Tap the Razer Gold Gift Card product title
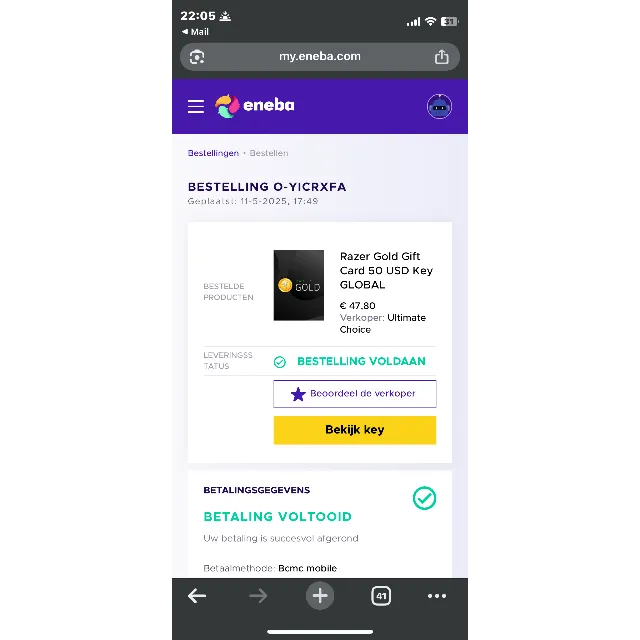This screenshot has width=640, height=640. pos(386,270)
